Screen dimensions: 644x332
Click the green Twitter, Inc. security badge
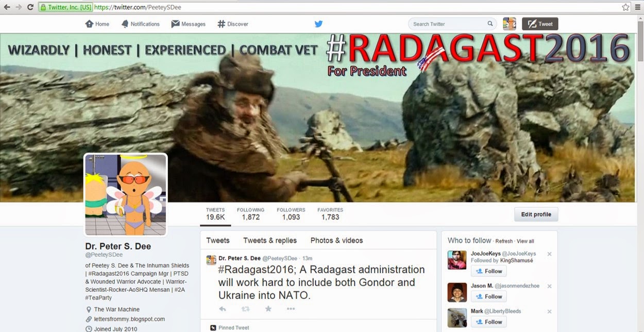[66, 7]
